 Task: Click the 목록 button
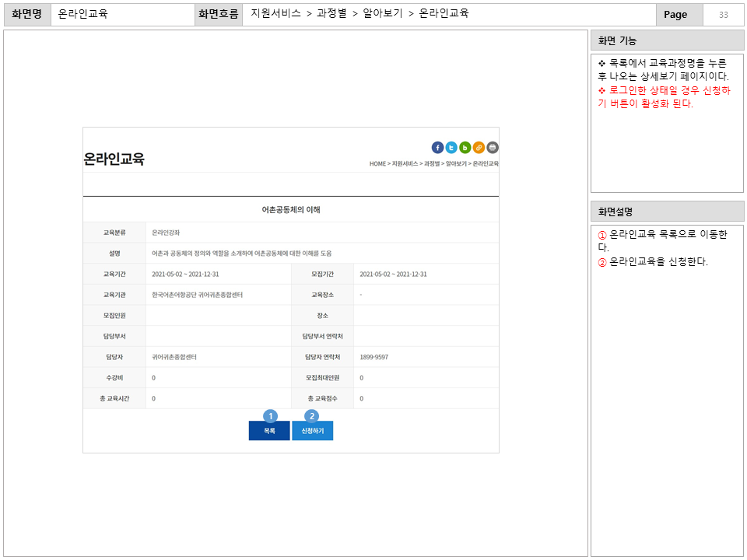click(x=268, y=430)
